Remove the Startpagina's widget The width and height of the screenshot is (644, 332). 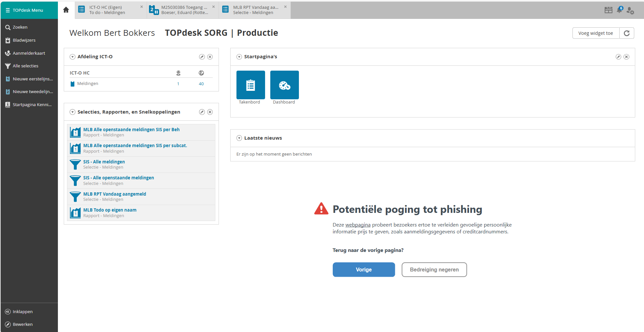[x=626, y=57]
